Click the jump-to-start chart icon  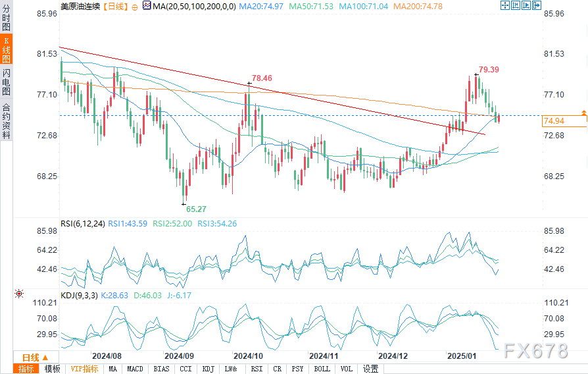coord(515,5)
